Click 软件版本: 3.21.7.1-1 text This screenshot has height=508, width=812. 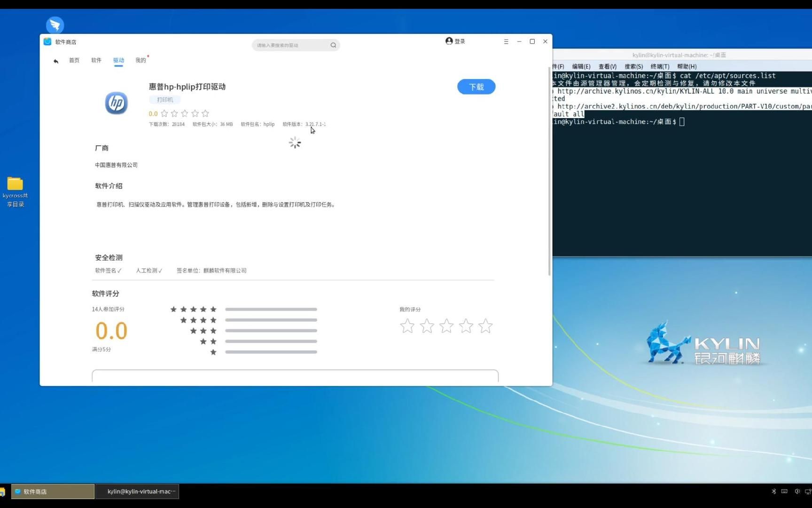tap(304, 124)
